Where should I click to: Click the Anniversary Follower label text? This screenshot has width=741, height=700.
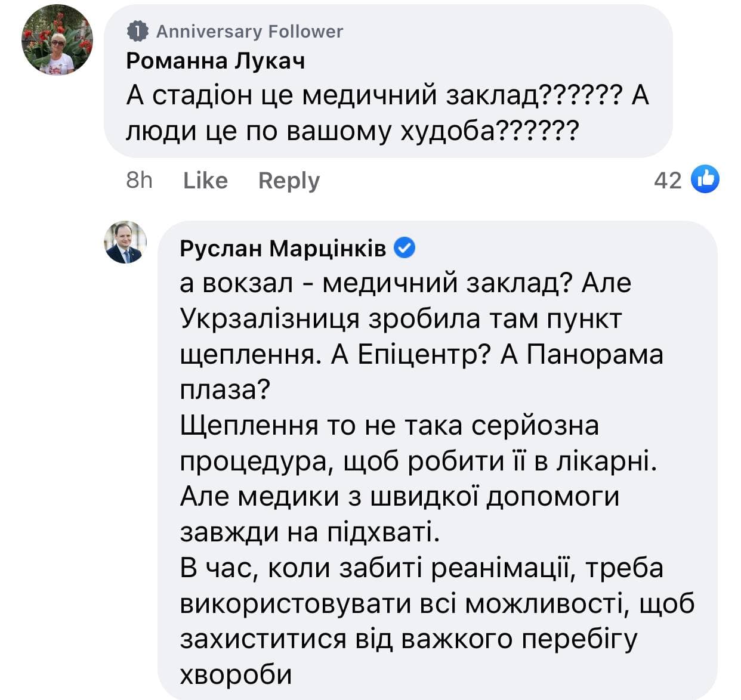[x=249, y=32]
